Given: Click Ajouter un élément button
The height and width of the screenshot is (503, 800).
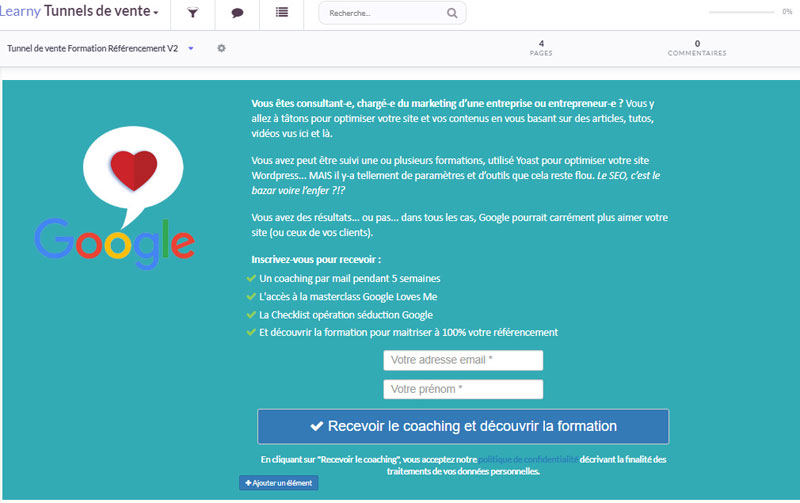Looking at the screenshot, I should click(279, 483).
